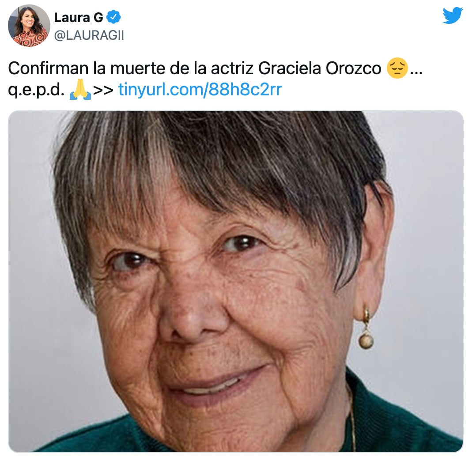Click the ">>" arrows before the link

(x=103, y=90)
